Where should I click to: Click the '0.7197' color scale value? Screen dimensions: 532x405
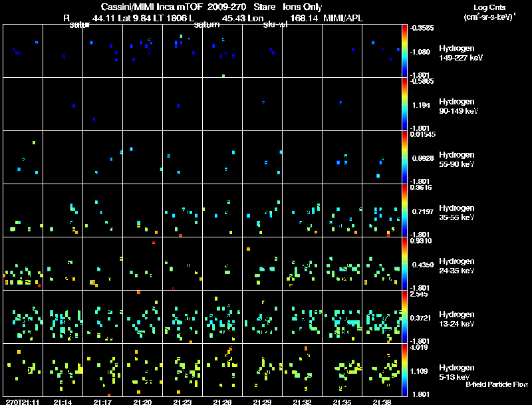(423, 211)
